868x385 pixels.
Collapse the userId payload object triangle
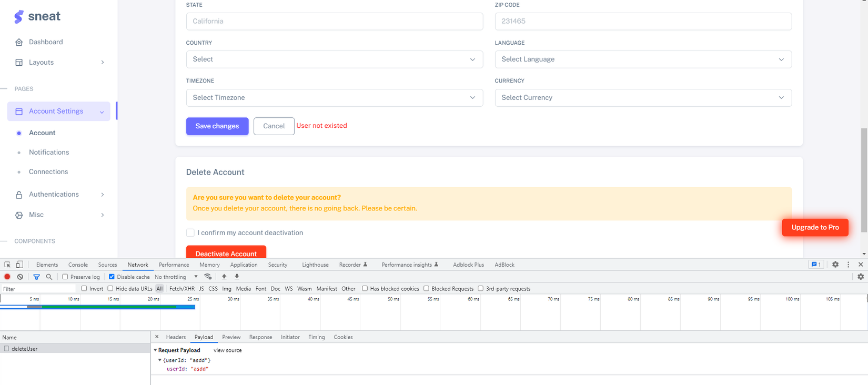click(x=160, y=360)
